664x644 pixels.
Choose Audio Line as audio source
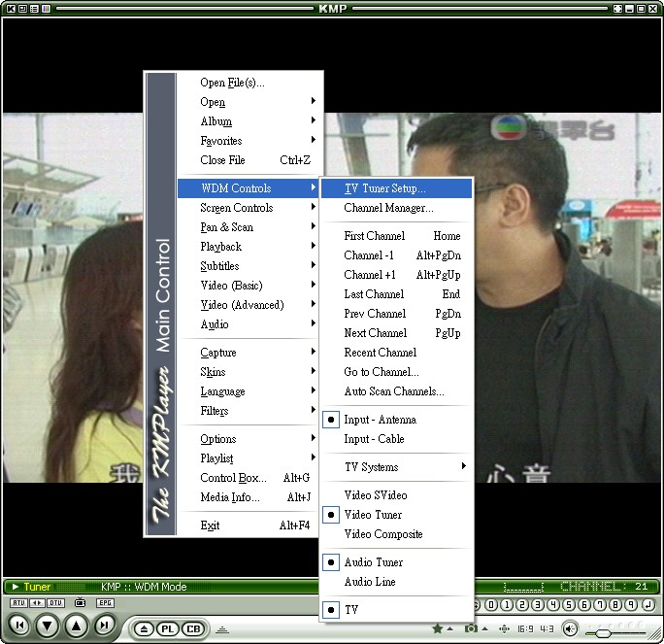click(369, 582)
